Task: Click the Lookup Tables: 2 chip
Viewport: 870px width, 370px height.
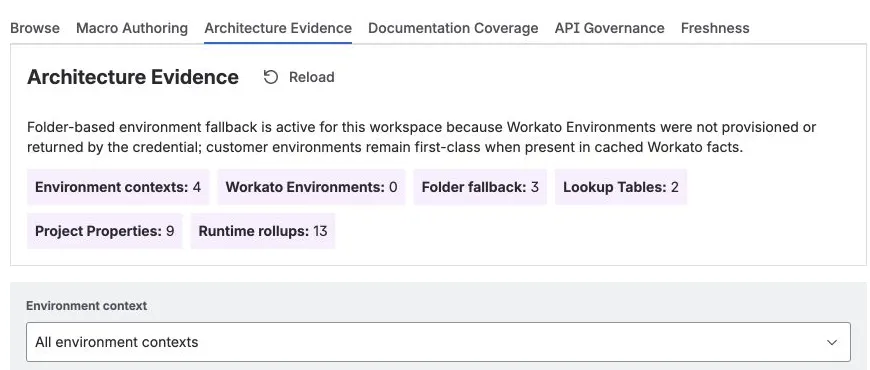Action: 621,187
